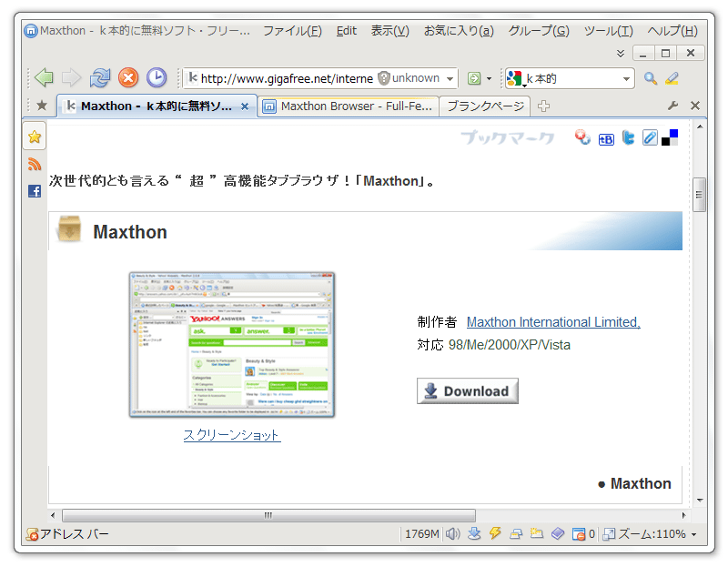Switch to Maxthon Browser - Full-Fe... tab
728x567 pixels.
(x=349, y=106)
